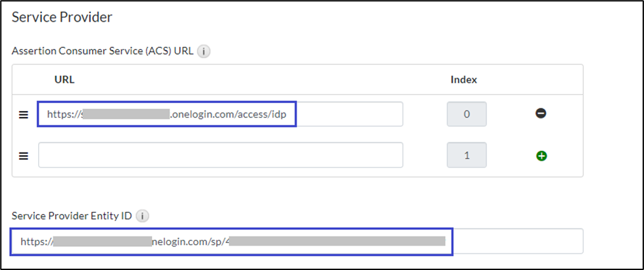Click the URL column header
The height and width of the screenshot is (270, 644).
click(x=64, y=80)
